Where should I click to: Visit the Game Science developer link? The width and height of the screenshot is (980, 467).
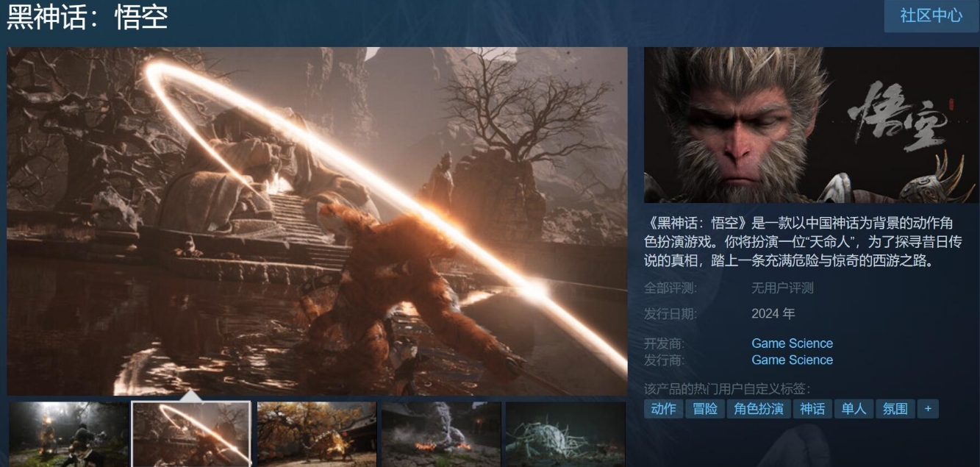[x=790, y=343]
